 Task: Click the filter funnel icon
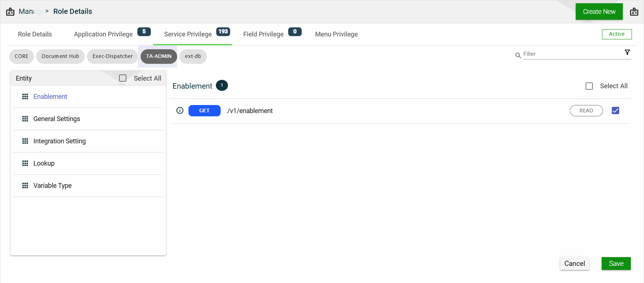coord(627,53)
